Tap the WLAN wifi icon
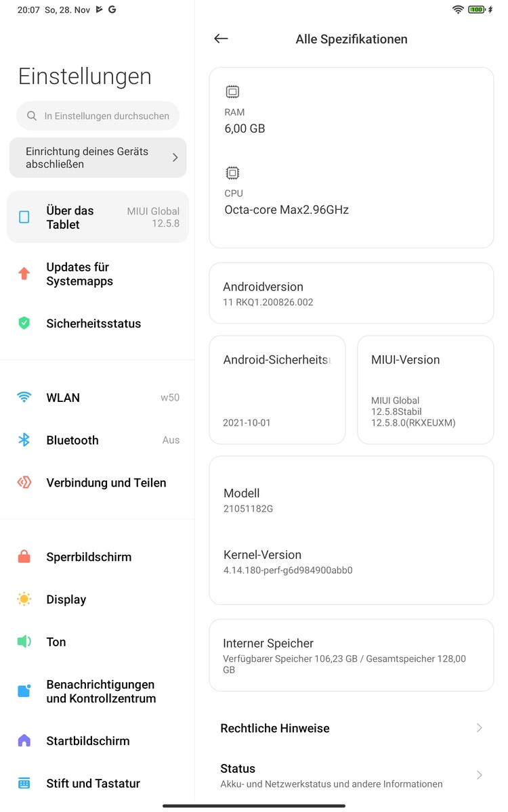The width and height of the screenshot is (508, 812). [x=24, y=398]
